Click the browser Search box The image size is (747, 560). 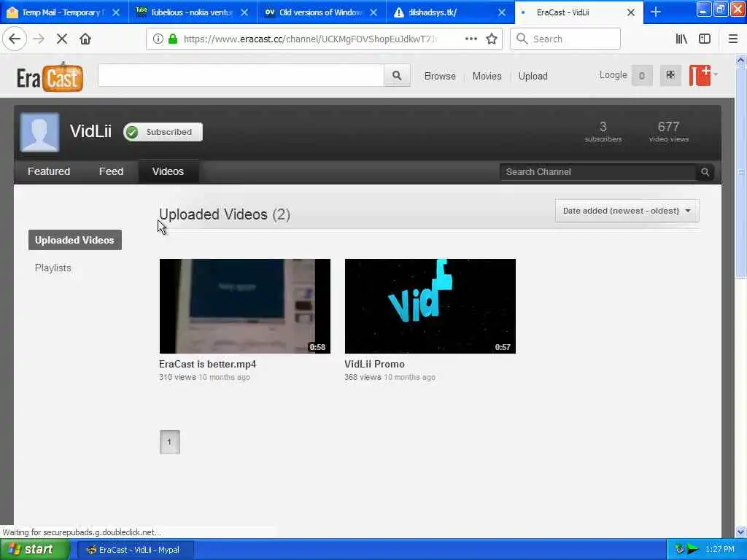pyautogui.click(x=565, y=39)
